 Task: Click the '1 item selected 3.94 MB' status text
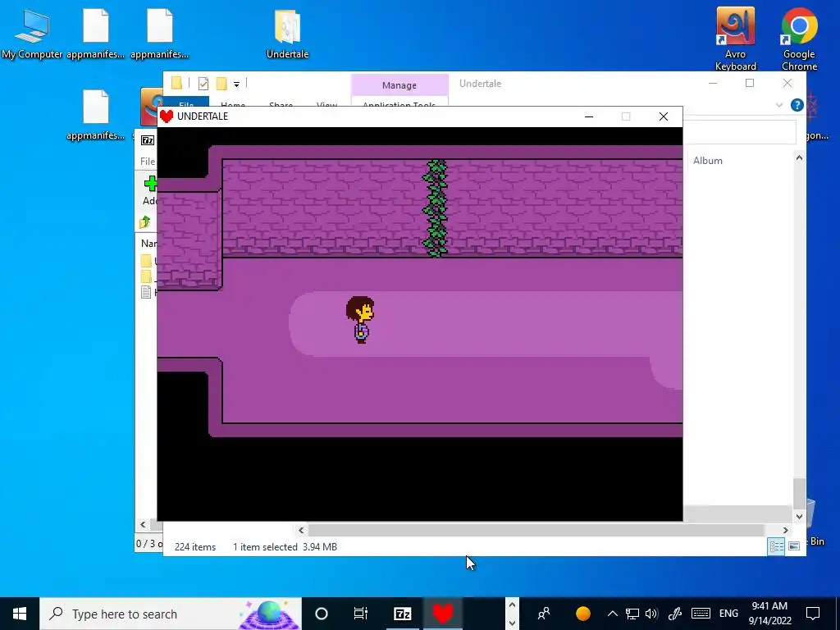pyautogui.click(x=285, y=547)
